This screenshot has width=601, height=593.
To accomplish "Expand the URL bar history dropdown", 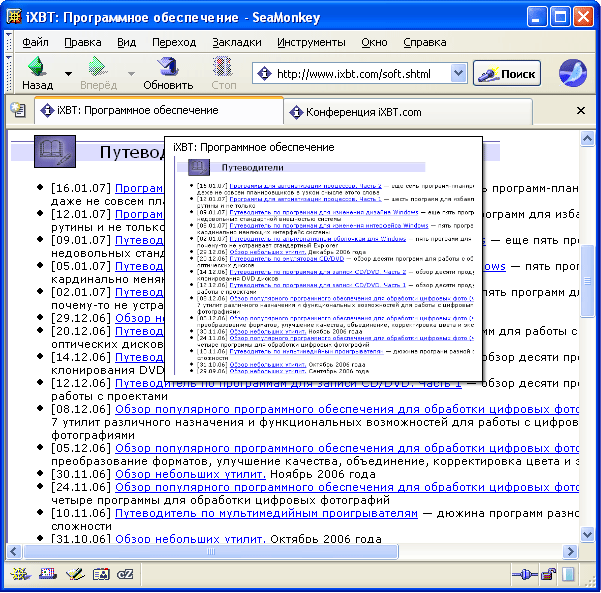I will [x=458, y=73].
